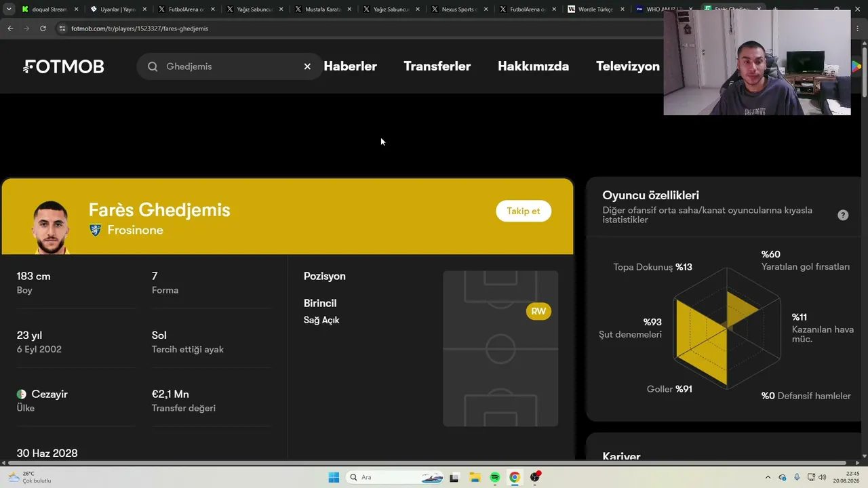Close the Wordle Türkçe tab

(622, 9)
